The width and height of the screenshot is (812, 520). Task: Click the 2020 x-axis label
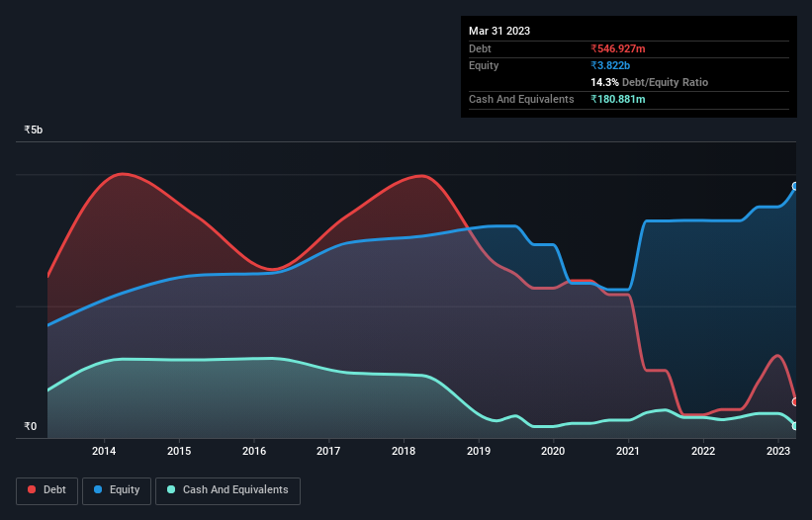pos(553,451)
